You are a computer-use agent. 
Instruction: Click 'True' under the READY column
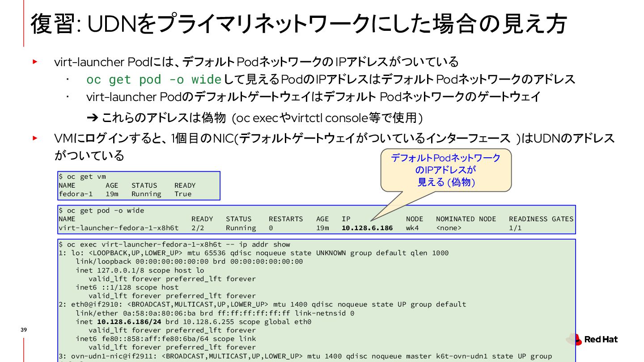tap(183, 194)
